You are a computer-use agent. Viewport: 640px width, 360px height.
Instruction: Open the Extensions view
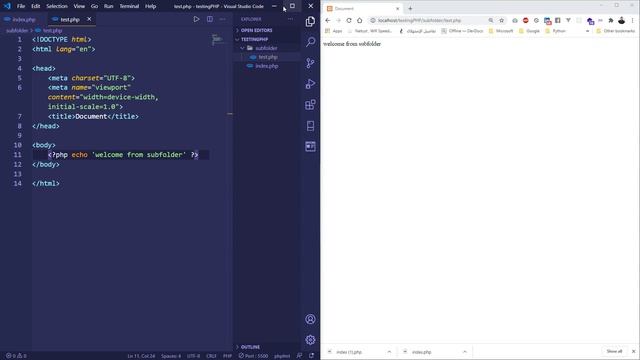click(310, 104)
